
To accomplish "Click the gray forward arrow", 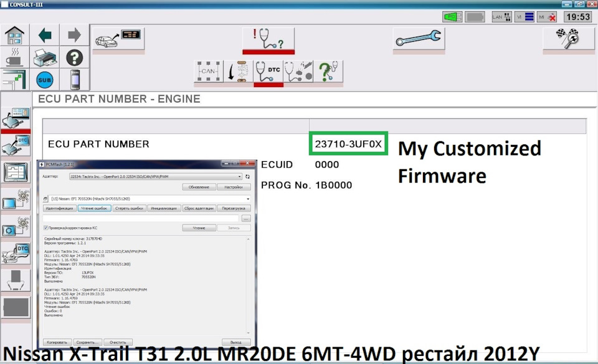I will tap(74, 35).
